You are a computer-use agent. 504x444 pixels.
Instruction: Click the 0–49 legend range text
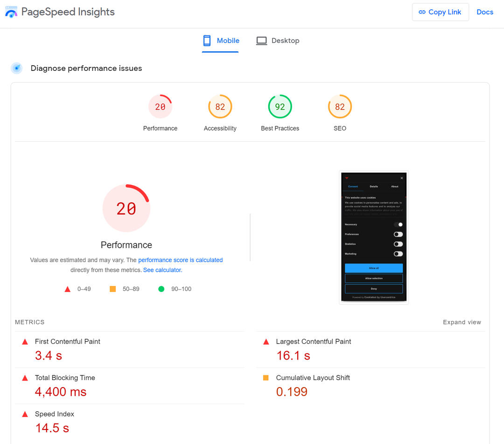click(84, 289)
